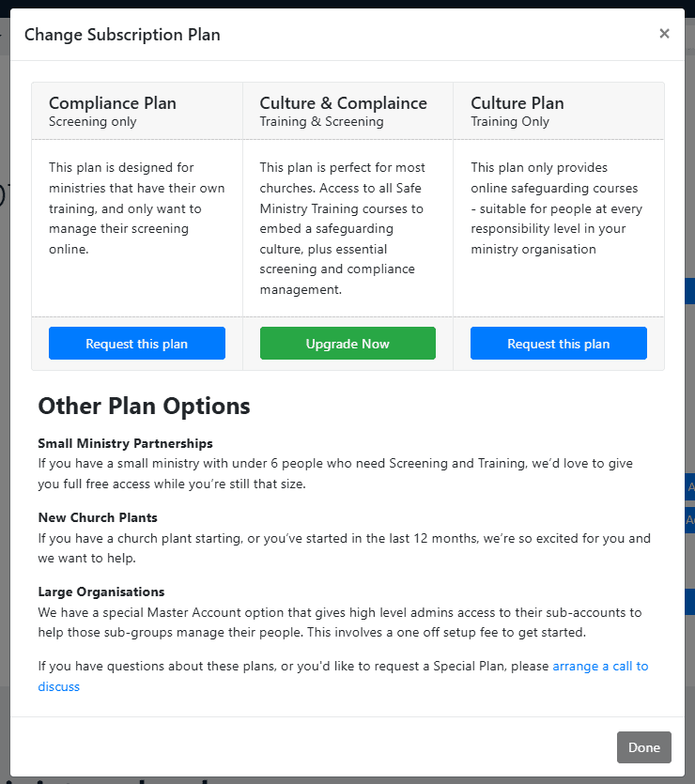Click the Done button
This screenshot has height=784, width=695.
tap(643, 747)
